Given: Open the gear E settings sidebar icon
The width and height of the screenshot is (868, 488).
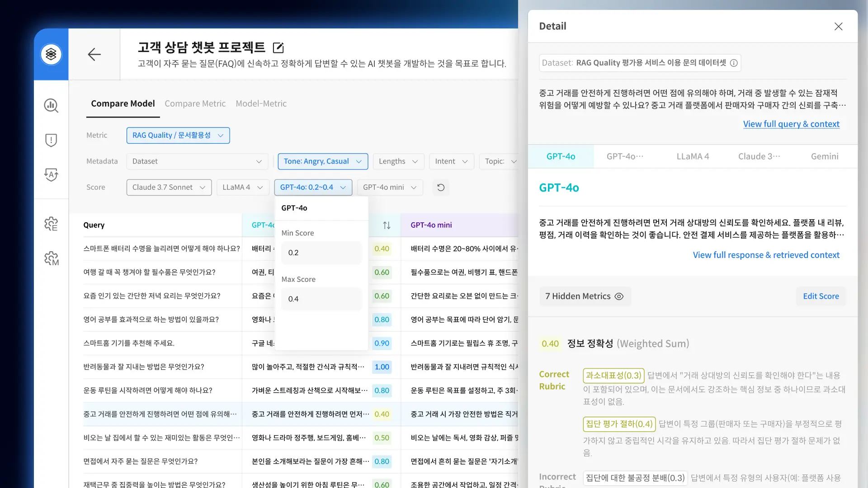Looking at the screenshot, I should (x=51, y=224).
